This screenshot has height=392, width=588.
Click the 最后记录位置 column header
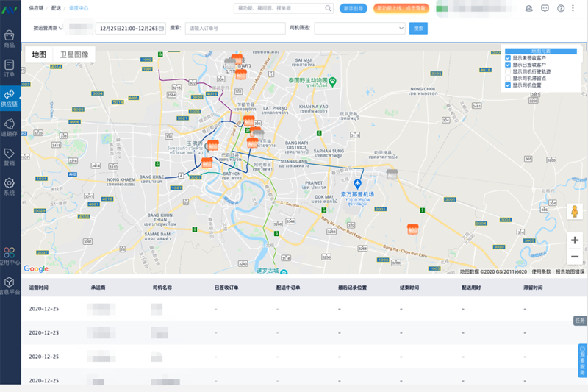tap(353, 288)
